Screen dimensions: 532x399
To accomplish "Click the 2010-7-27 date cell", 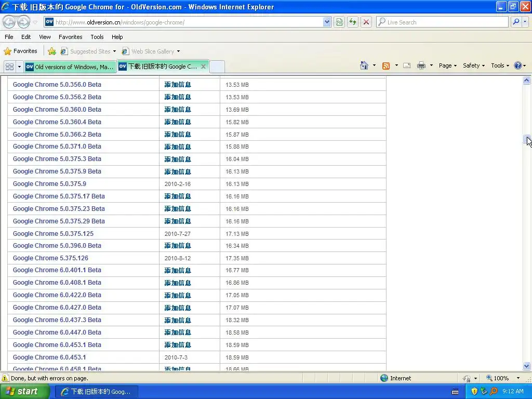I will [x=178, y=234].
